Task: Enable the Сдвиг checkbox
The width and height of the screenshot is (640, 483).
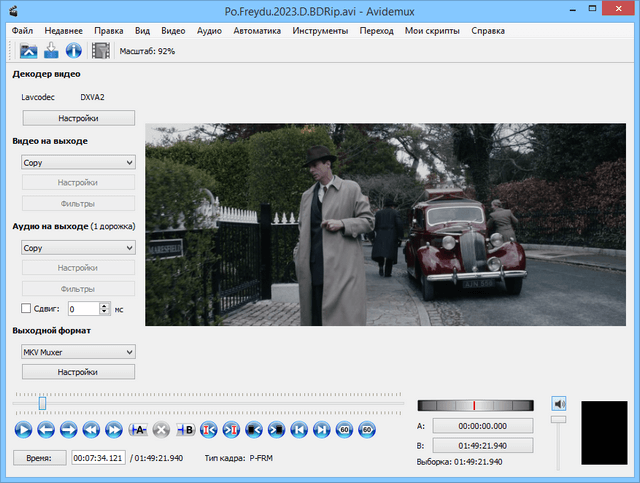Action: (x=27, y=309)
